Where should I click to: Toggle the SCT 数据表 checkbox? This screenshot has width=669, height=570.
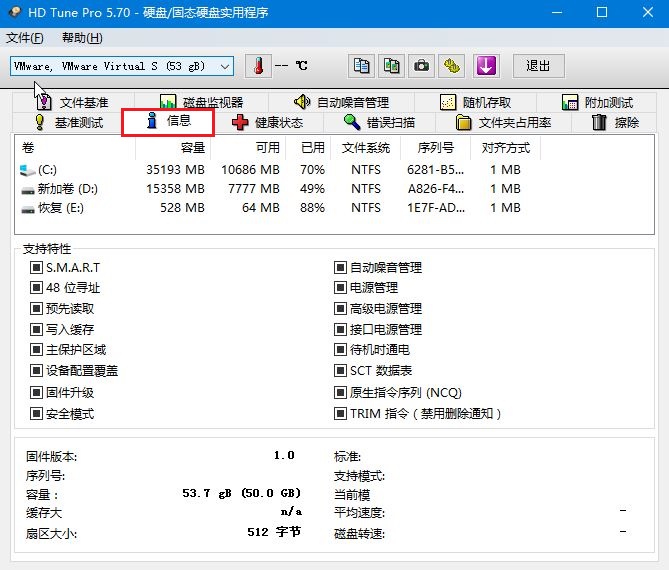pos(340,370)
